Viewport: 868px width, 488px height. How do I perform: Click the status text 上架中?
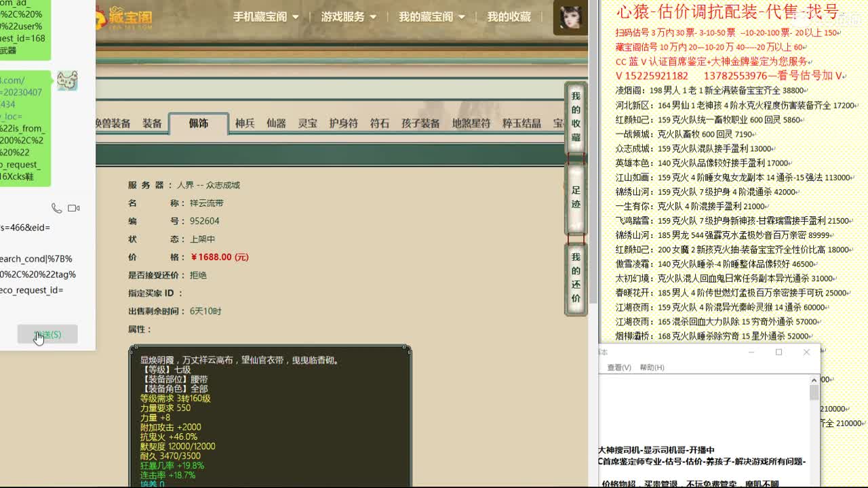(202, 239)
